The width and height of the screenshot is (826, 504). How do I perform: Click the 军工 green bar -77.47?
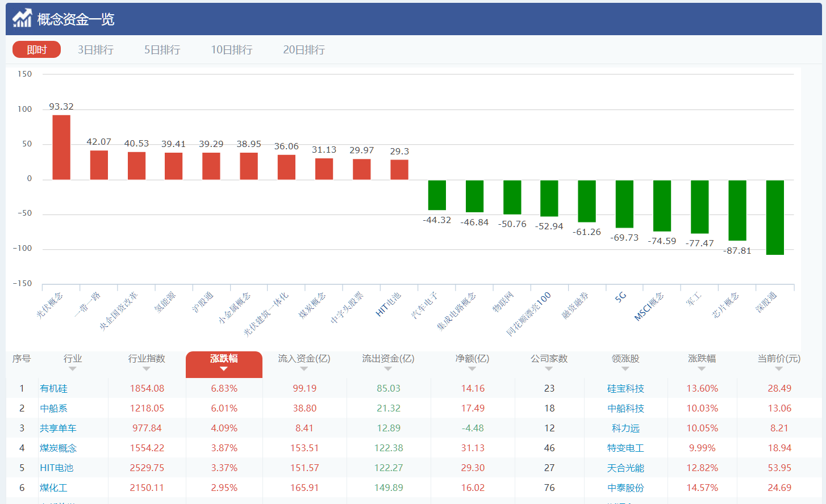[699, 207]
